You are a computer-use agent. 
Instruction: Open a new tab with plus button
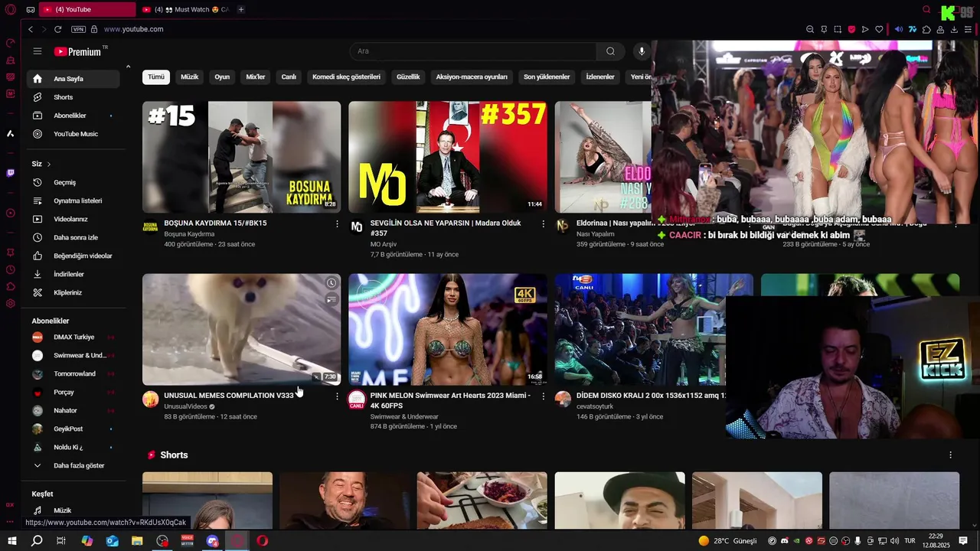click(x=241, y=9)
